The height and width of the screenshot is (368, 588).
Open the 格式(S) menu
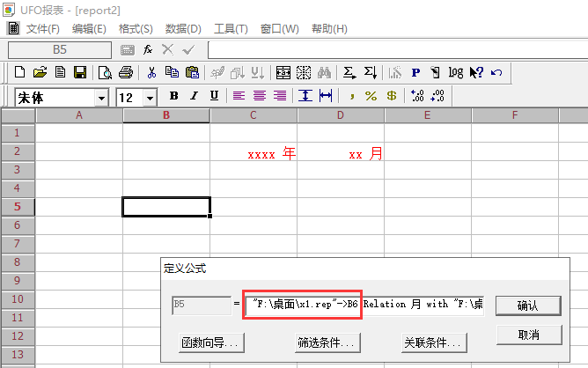point(136,29)
